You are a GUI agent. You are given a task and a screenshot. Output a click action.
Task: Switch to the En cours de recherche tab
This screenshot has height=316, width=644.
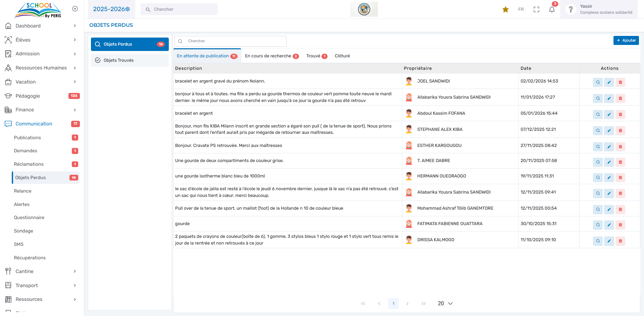coord(271,56)
